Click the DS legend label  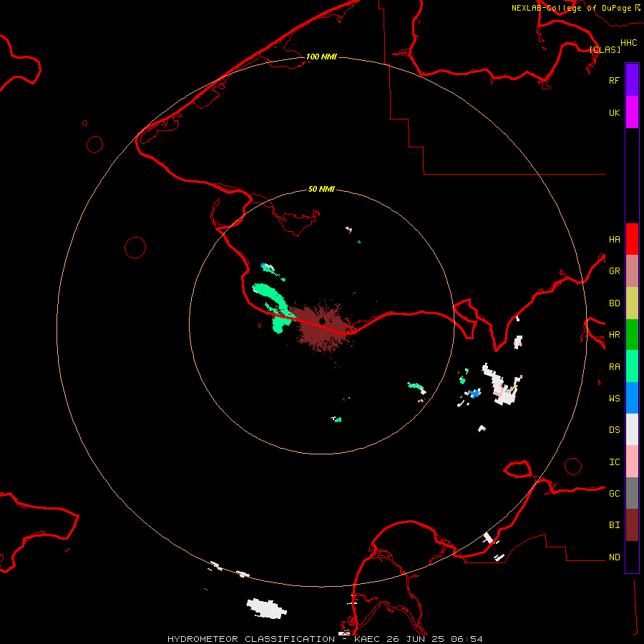pos(614,430)
